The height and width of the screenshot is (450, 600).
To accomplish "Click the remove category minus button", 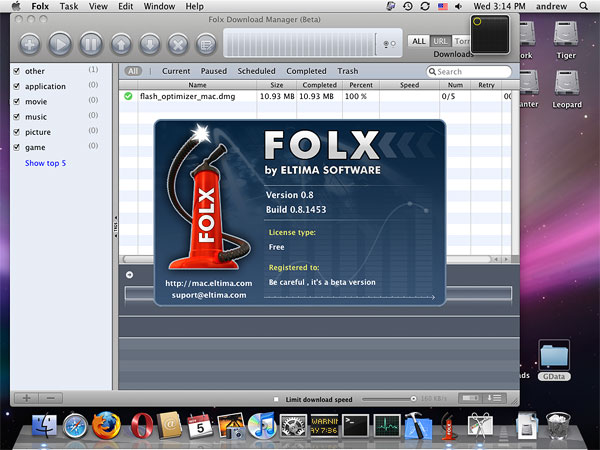I will (51, 398).
